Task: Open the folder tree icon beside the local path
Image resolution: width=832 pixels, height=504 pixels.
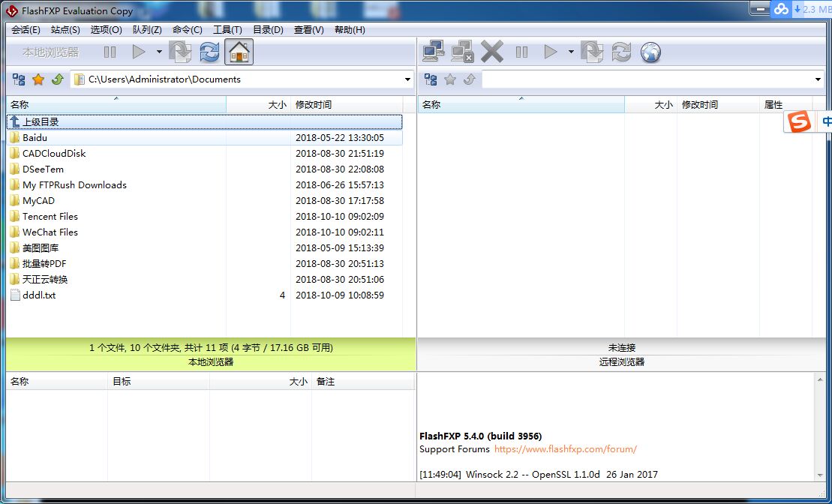Action: pyautogui.click(x=19, y=79)
